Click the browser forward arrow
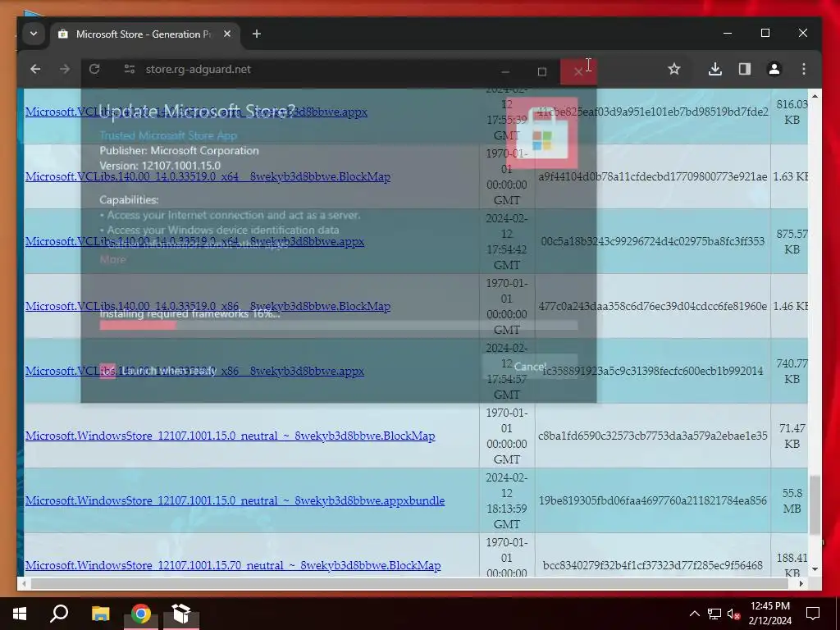Image resolution: width=840 pixels, height=630 pixels. (x=65, y=69)
